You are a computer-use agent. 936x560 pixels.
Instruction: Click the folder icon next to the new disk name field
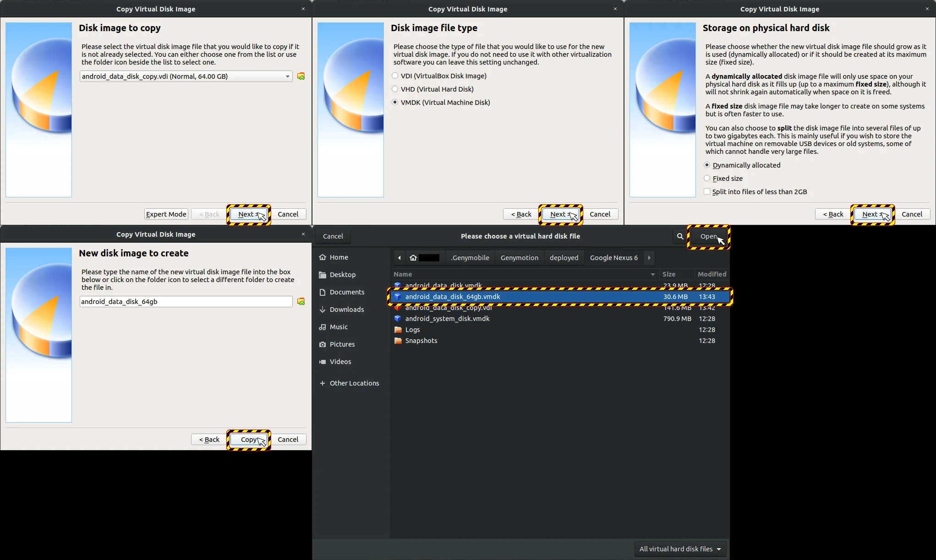click(301, 302)
